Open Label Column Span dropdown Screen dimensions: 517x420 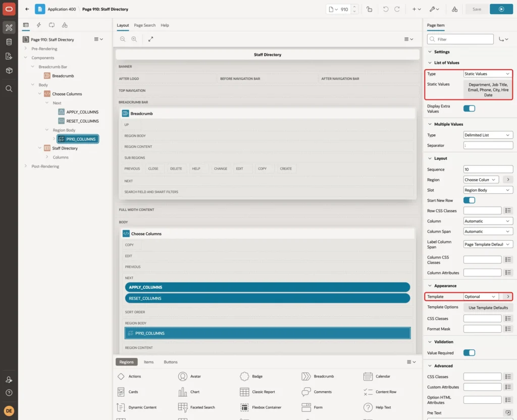pos(488,245)
